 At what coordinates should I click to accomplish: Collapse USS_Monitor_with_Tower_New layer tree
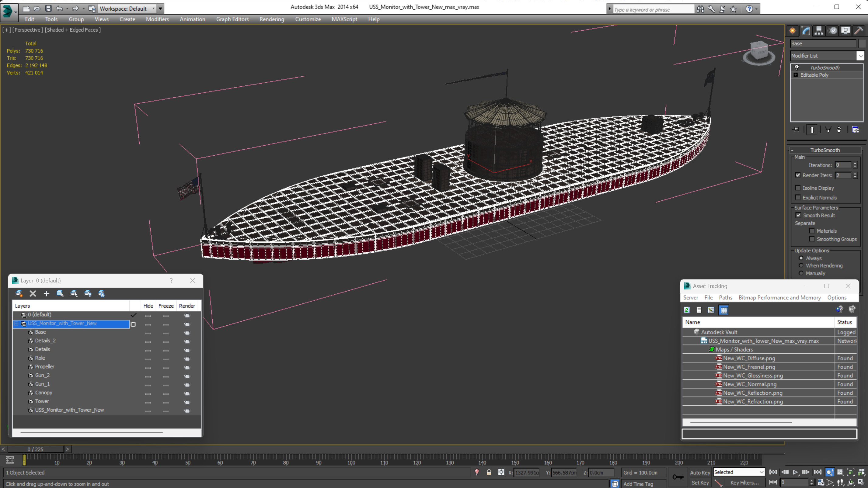click(16, 323)
